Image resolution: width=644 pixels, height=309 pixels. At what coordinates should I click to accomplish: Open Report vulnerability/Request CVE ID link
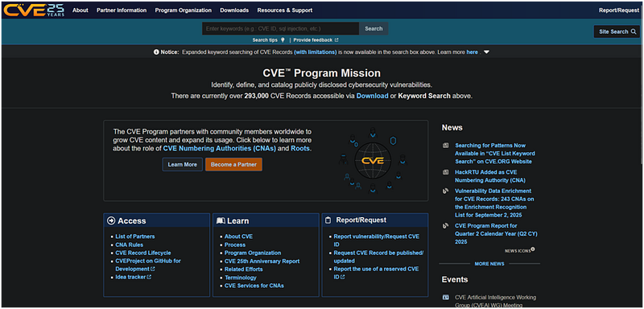click(377, 241)
